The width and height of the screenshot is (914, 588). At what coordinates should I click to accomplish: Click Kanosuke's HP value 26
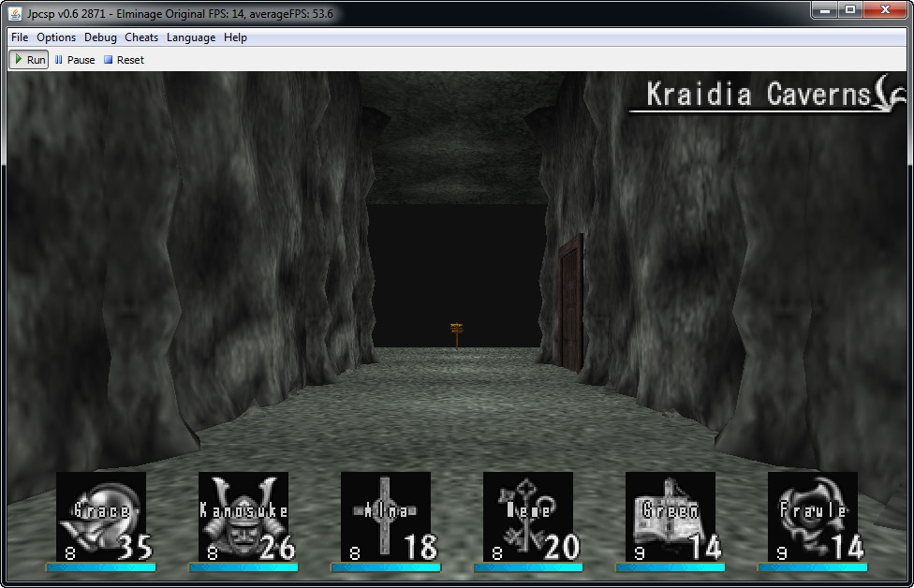[277, 548]
